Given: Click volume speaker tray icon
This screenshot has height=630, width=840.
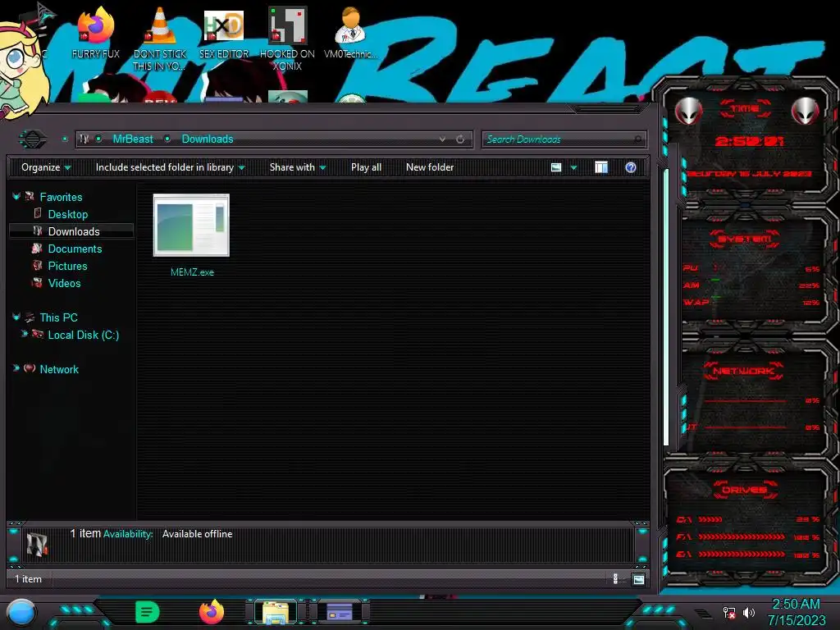Looking at the screenshot, I should [x=748, y=612].
